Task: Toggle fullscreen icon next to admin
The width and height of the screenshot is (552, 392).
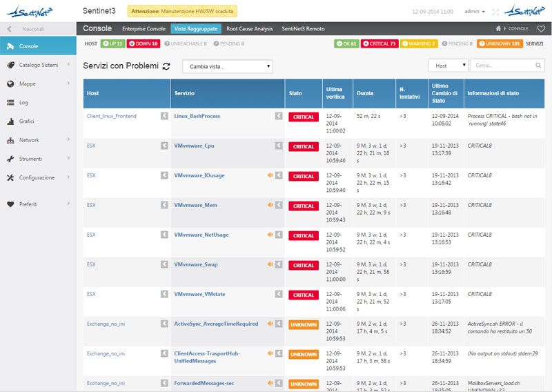Action: tap(495, 12)
